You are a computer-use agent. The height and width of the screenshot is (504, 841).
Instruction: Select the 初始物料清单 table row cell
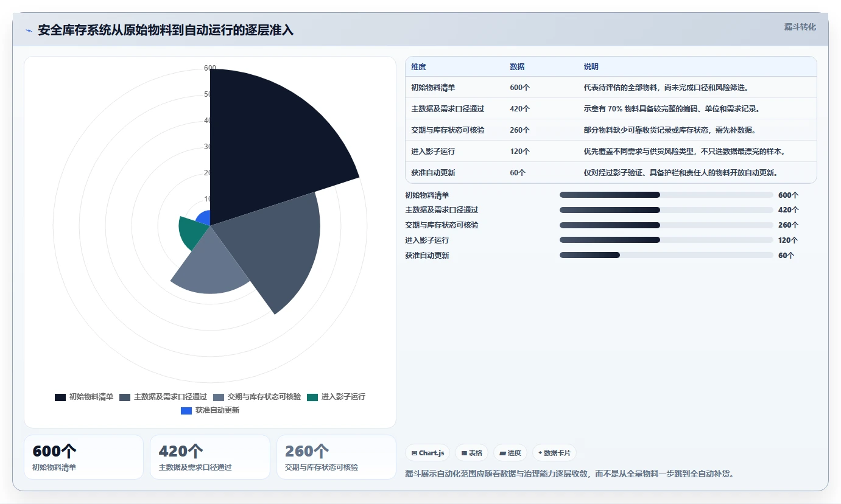click(x=433, y=88)
